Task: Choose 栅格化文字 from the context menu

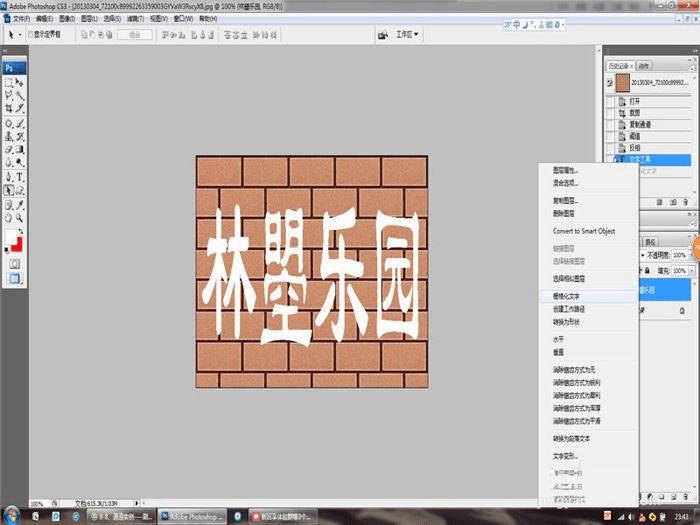Action: (x=566, y=297)
